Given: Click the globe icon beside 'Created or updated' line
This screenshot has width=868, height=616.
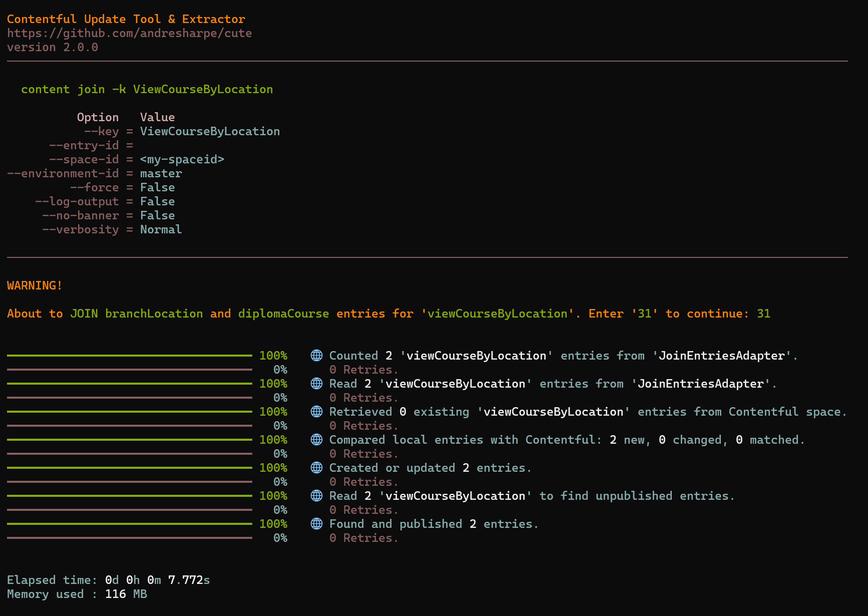Looking at the screenshot, I should click(316, 468).
